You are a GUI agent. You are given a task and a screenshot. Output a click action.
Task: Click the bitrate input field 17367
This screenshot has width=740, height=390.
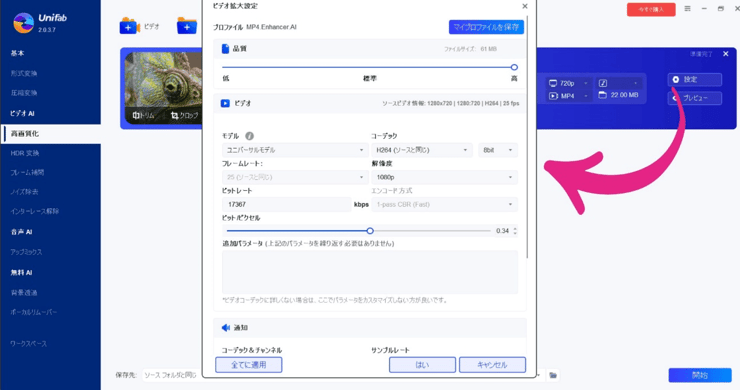(286, 204)
